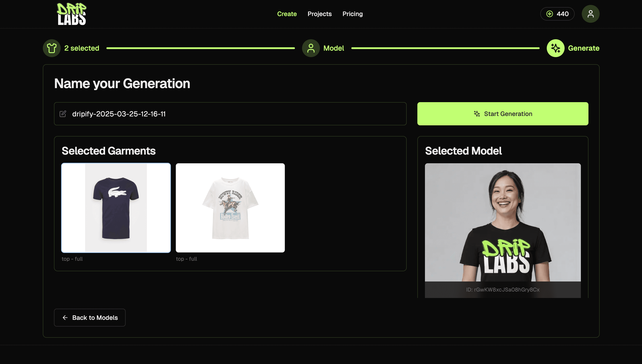This screenshot has height=364, width=642.
Task: Click the pencil edit icon in name field
Action: coord(63,114)
